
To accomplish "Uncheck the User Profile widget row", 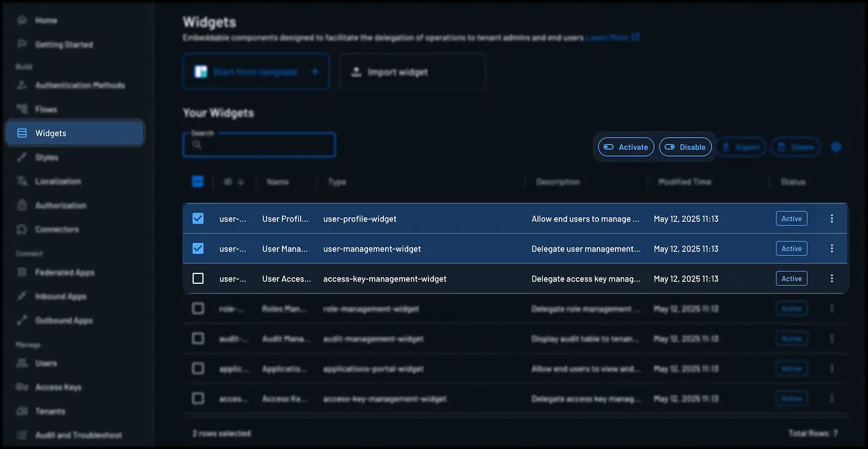I will coord(198,218).
